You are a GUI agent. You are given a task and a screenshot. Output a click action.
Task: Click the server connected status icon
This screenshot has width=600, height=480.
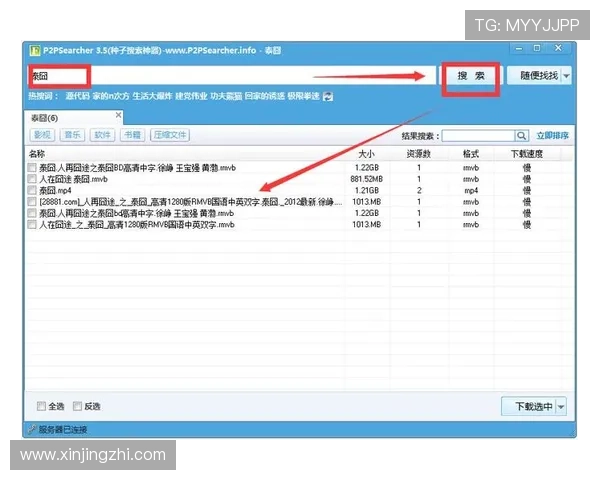[32, 429]
